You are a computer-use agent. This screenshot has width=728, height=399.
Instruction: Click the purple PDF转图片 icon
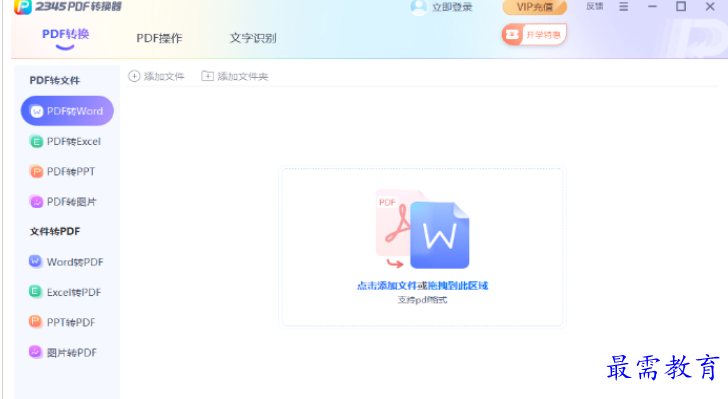click(36, 202)
